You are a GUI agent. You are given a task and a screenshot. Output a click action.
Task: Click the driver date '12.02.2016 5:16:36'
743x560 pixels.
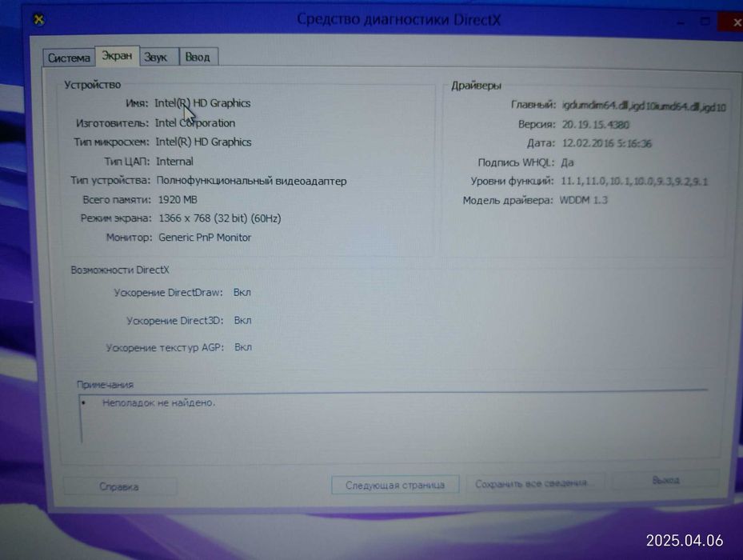click(606, 143)
